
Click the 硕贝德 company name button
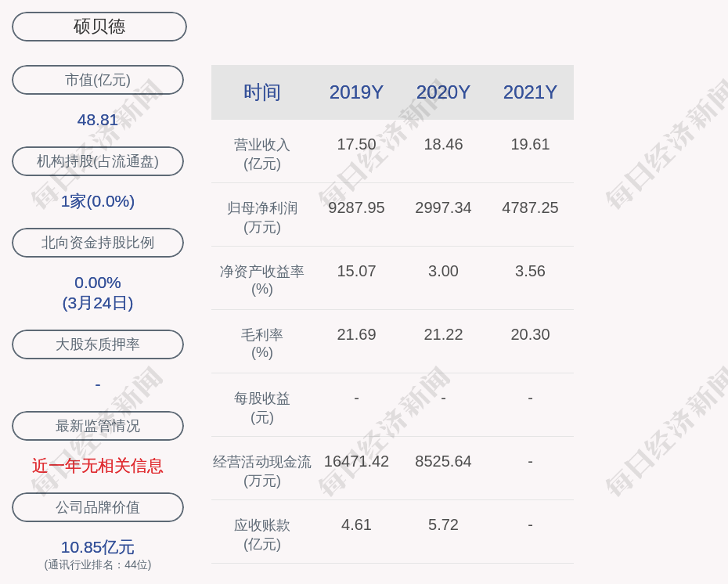[x=99, y=27]
